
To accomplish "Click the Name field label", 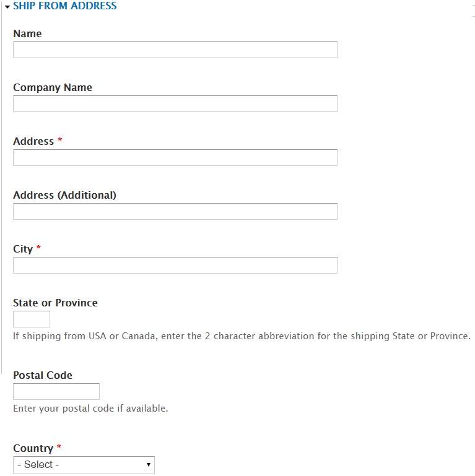I will pyautogui.click(x=27, y=33).
